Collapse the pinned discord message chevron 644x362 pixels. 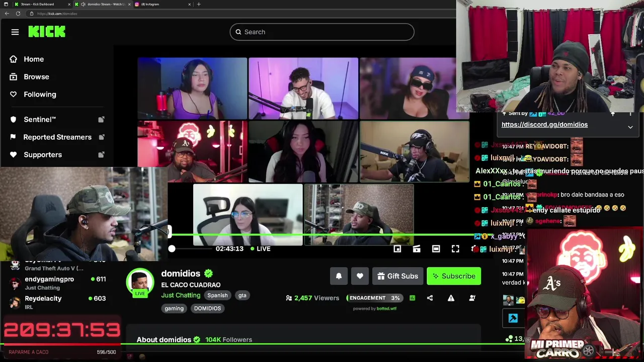[x=630, y=127]
